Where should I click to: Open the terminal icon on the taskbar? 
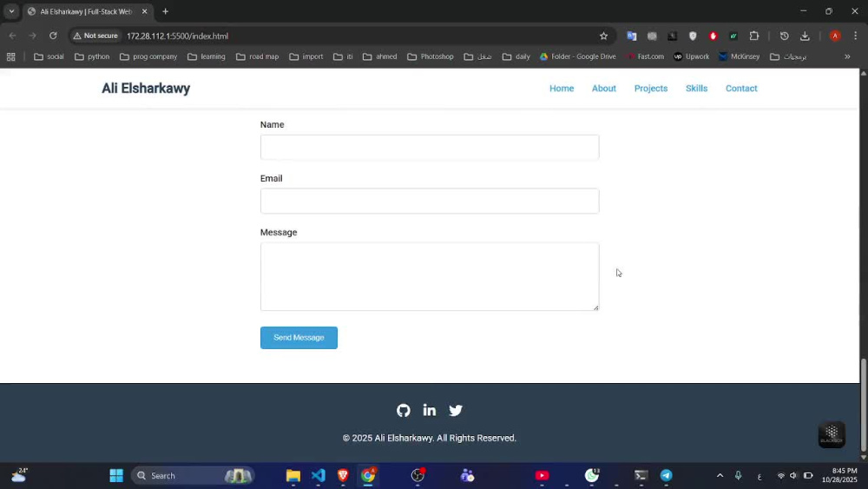pos(641,476)
